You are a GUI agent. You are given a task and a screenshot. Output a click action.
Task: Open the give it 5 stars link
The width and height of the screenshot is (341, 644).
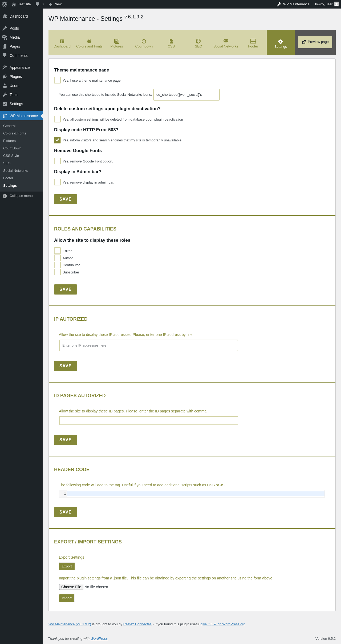[x=223, y=624]
